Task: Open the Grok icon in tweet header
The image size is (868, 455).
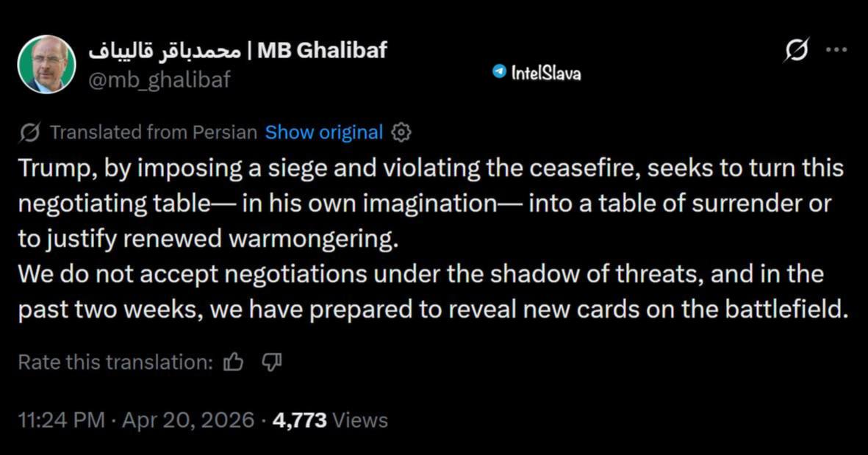Action: (797, 51)
